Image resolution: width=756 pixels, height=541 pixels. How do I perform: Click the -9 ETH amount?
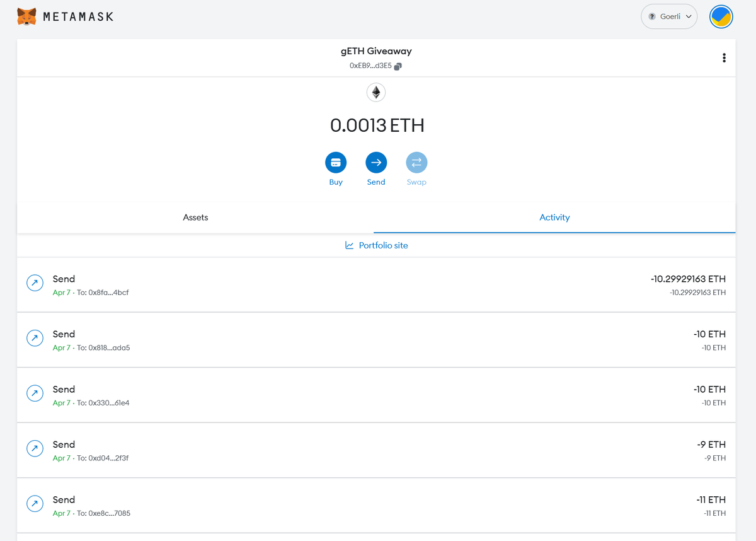click(711, 445)
